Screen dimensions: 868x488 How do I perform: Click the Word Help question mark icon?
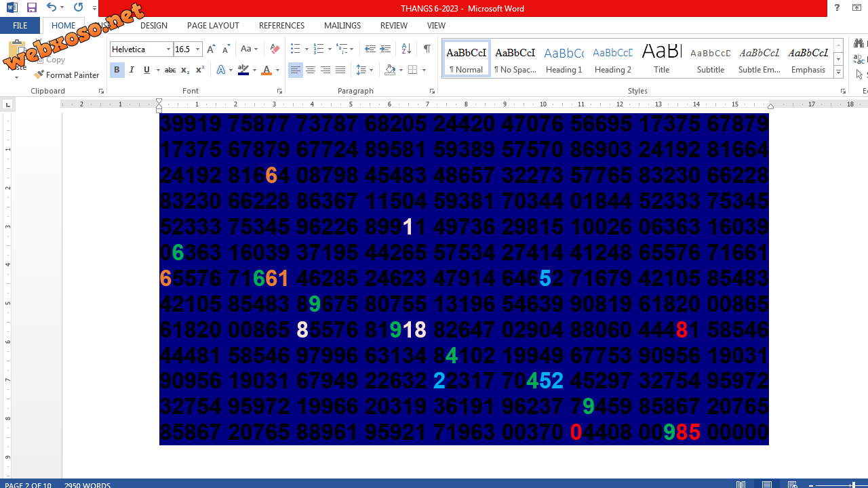[837, 8]
